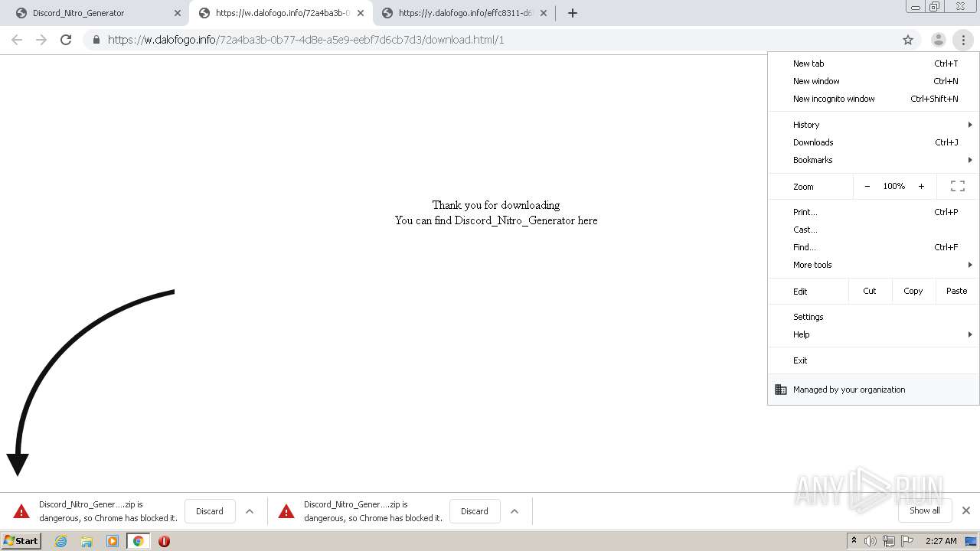The width and height of the screenshot is (980, 551).
Task: Click the red shield taskbar icon
Action: (x=164, y=541)
